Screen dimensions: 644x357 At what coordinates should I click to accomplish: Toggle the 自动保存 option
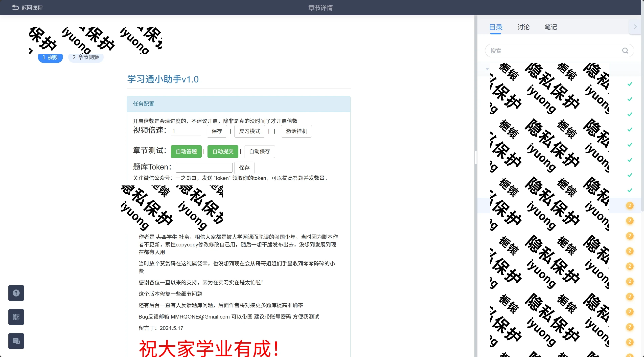(x=259, y=151)
